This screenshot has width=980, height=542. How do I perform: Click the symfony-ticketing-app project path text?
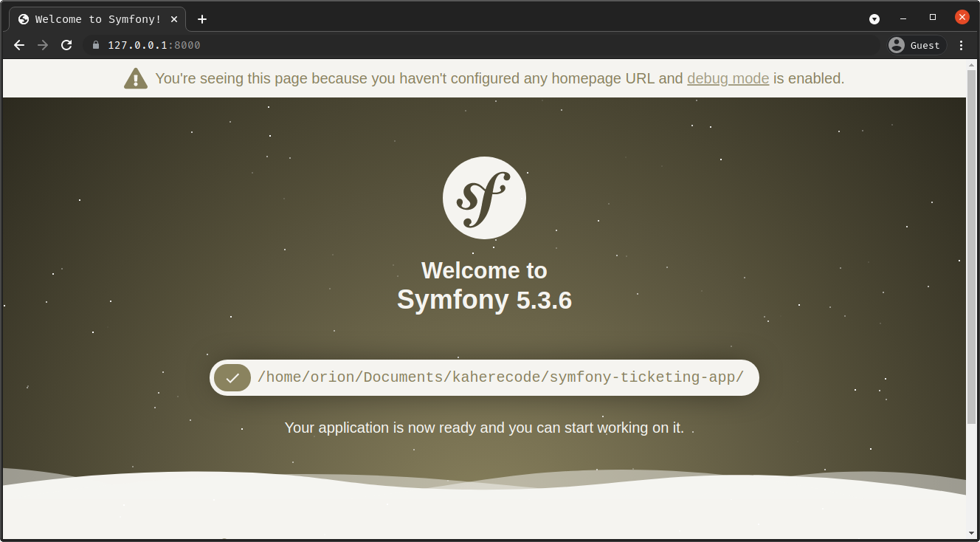[x=500, y=377]
